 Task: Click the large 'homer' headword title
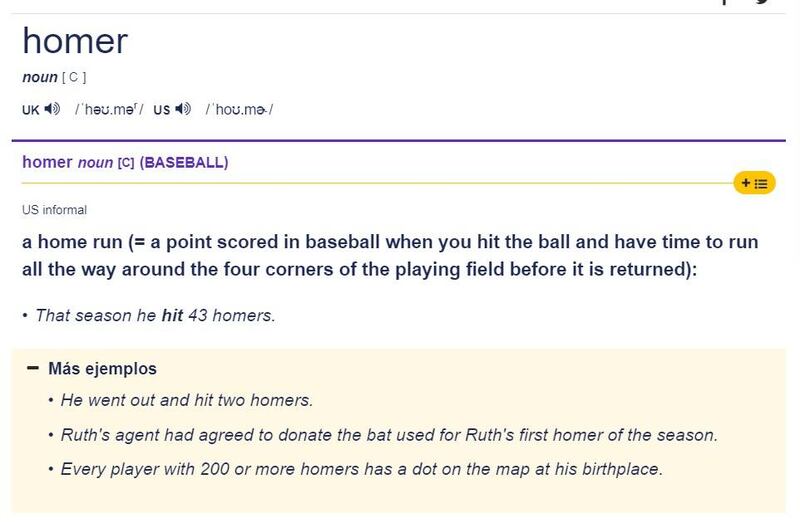(75, 42)
